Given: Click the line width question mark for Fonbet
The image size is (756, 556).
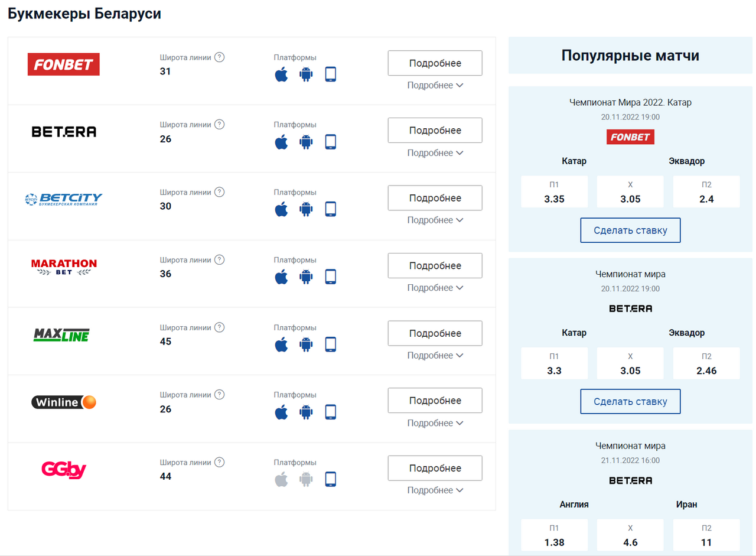Looking at the screenshot, I should click(219, 57).
